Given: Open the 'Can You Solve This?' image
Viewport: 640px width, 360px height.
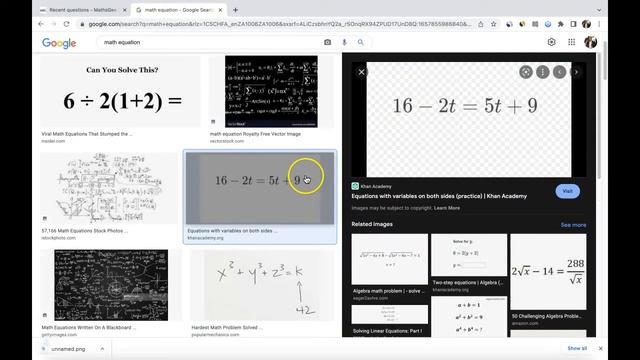Looking at the screenshot, I should (120, 92).
